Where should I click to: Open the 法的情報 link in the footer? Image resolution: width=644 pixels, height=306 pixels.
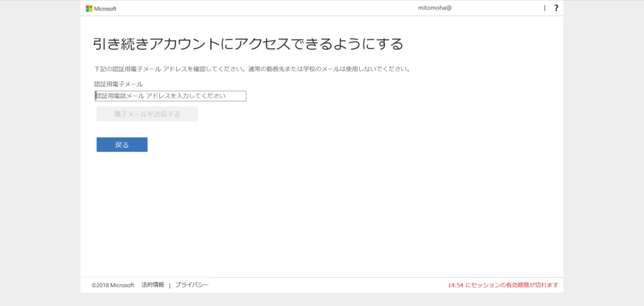[x=153, y=285]
